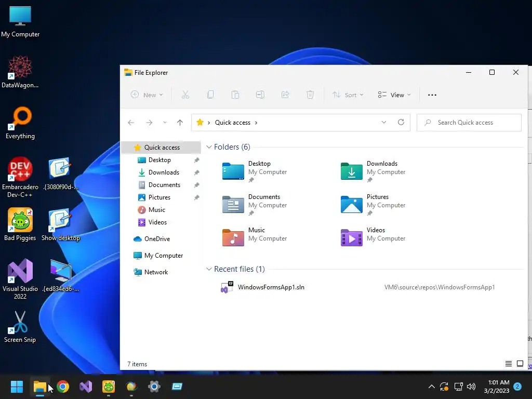Unpin Pictures via its pin icon in sidebar

click(196, 197)
